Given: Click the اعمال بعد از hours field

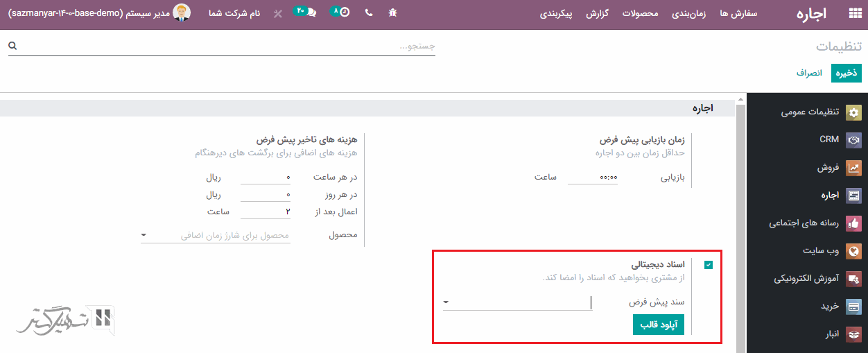Looking at the screenshot, I should (x=266, y=212).
